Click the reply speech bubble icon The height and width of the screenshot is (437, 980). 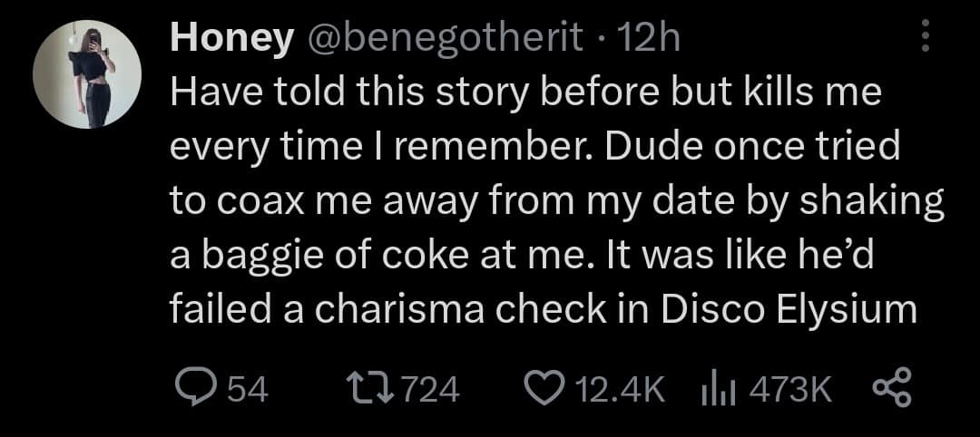pyautogui.click(x=196, y=390)
